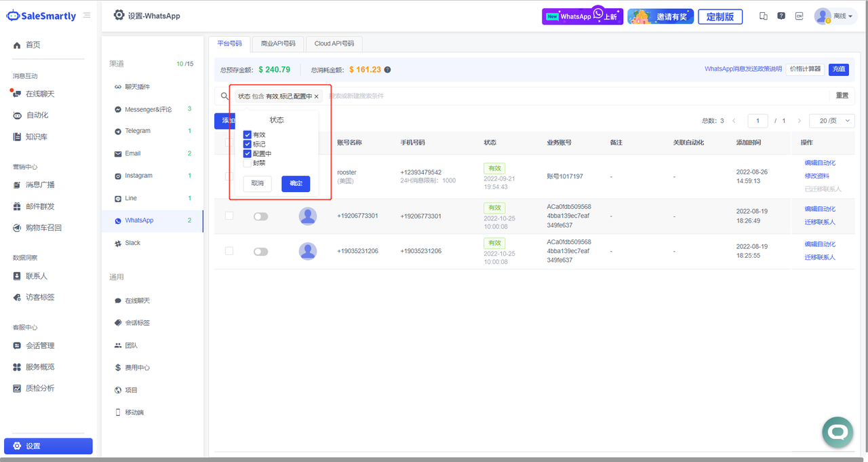Image resolution: width=868 pixels, height=462 pixels.
Task: Open the Slack channel settings
Action: click(x=132, y=243)
